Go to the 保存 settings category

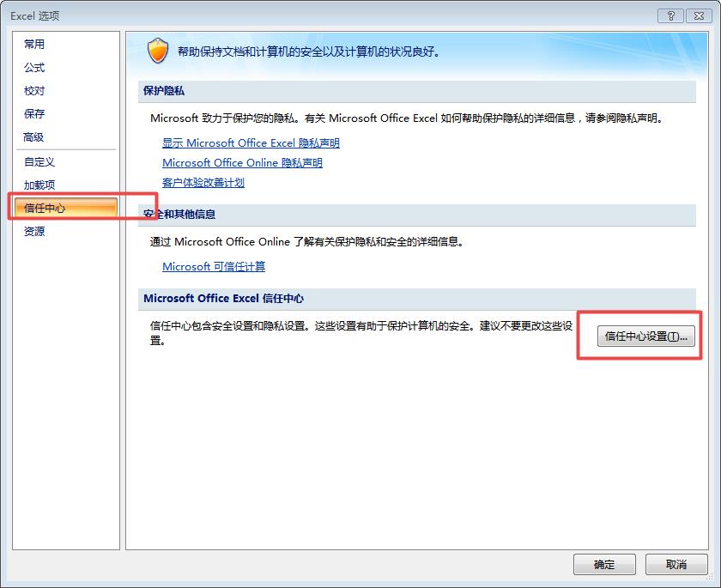pyautogui.click(x=34, y=113)
